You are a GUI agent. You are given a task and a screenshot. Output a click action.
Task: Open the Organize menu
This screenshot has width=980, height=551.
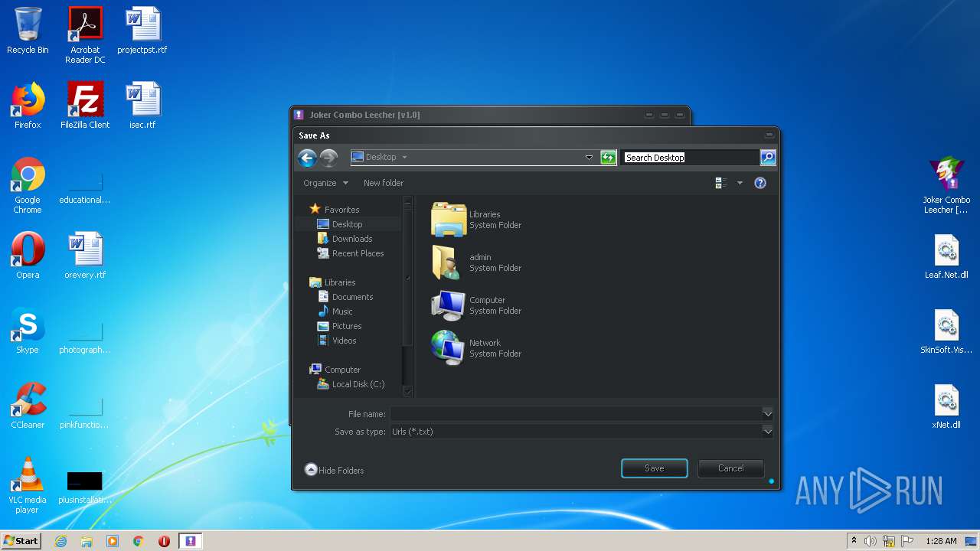click(x=325, y=183)
